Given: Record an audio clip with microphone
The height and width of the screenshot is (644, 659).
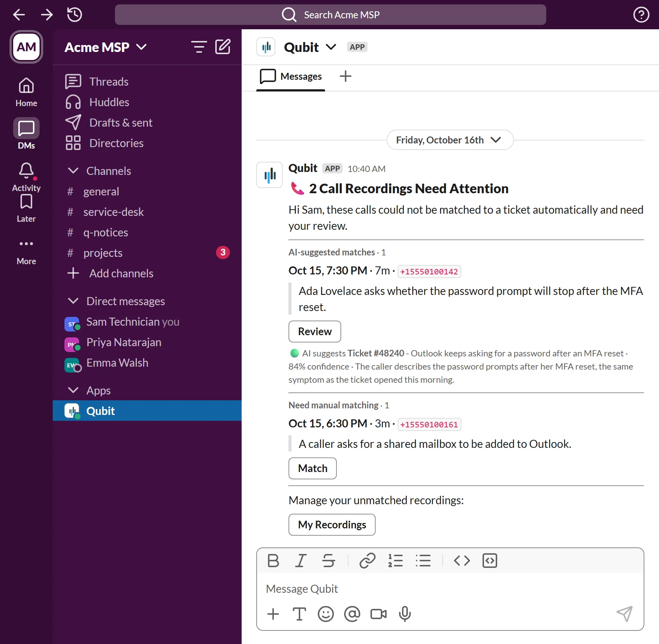Looking at the screenshot, I should click(405, 614).
